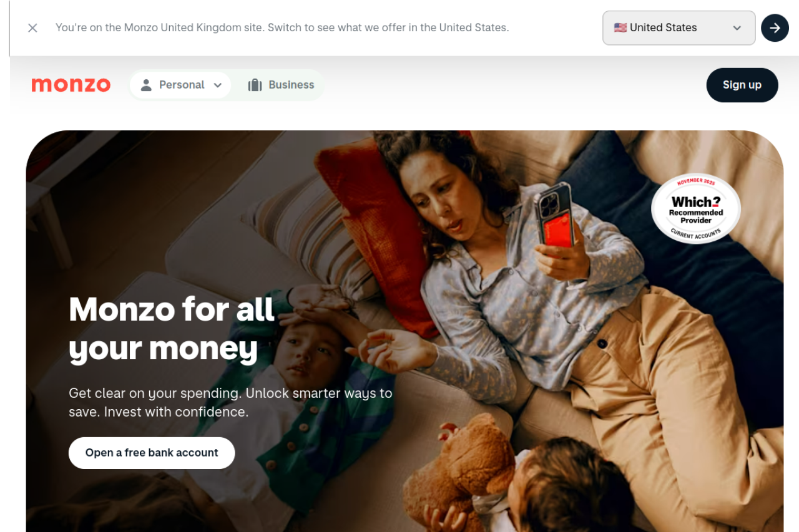Viewport: 799px width, 532px height.
Task: Open the United States country selector
Action: pyautogui.click(x=679, y=28)
